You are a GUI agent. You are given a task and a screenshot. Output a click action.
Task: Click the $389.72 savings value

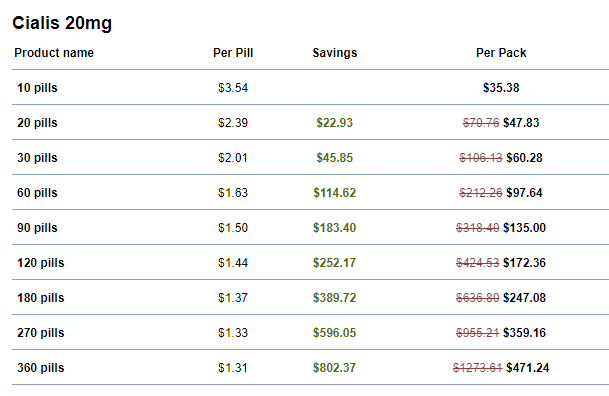(335, 298)
